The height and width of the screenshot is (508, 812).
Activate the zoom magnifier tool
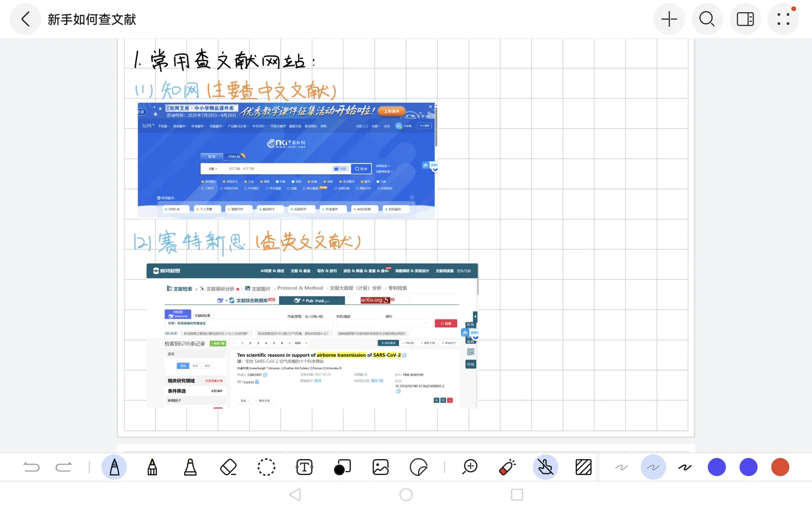(470, 467)
